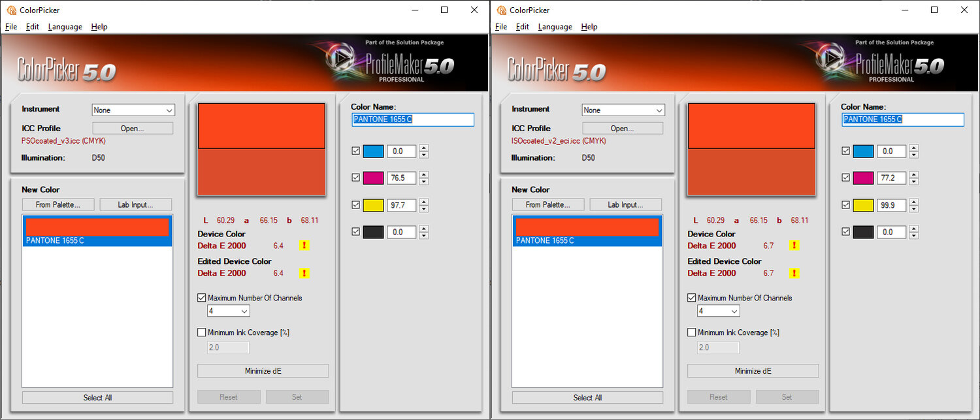
Task: Toggle magenta channel checkbox in right window
Action: click(x=845, y=178)
